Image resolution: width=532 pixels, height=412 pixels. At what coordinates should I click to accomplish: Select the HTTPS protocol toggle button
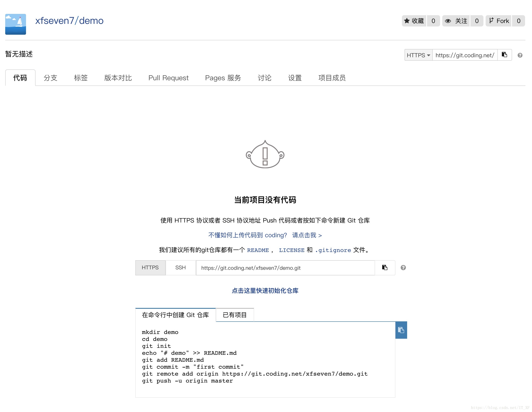[x=150, y=268]
